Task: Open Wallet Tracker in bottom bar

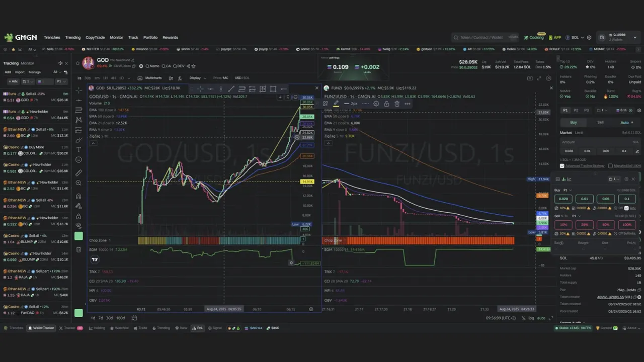Action: tap(41, 328)
